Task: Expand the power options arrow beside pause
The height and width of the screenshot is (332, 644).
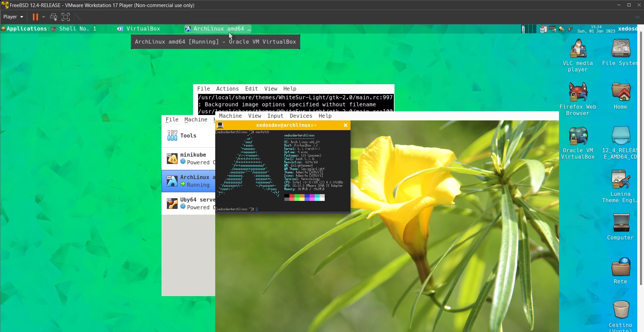Action: pyautogui.click(x=44, y=17)
